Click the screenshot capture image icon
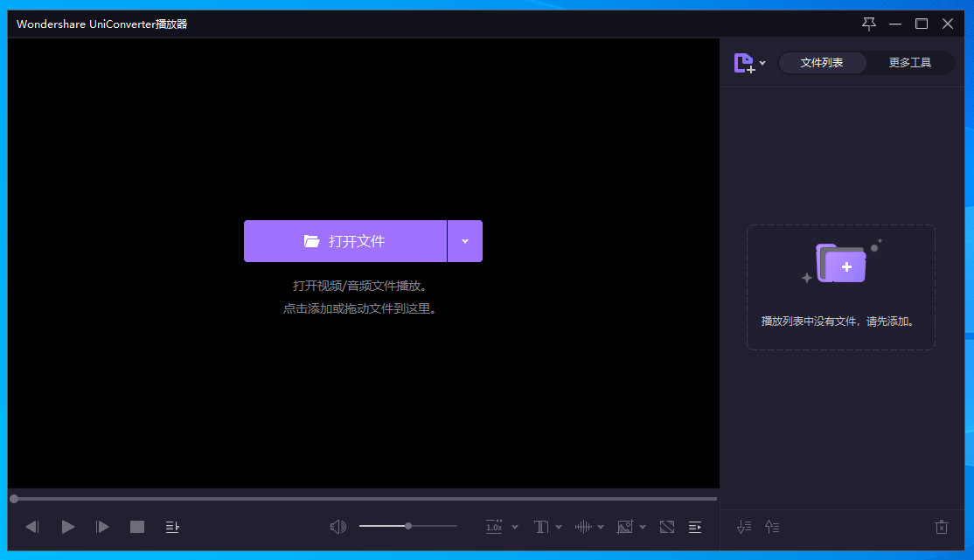 pyautogui.click(x=625, y=527)
